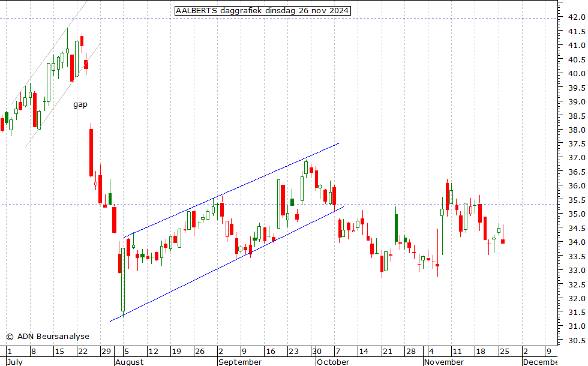Click date label 26 in August
588x366 pixels.
tap(199, 352)
